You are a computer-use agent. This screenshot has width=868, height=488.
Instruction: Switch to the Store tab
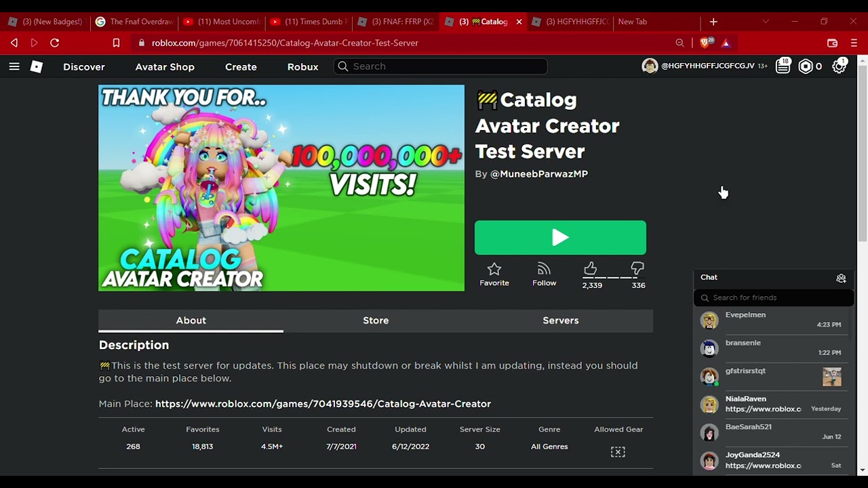click(376, 321)
